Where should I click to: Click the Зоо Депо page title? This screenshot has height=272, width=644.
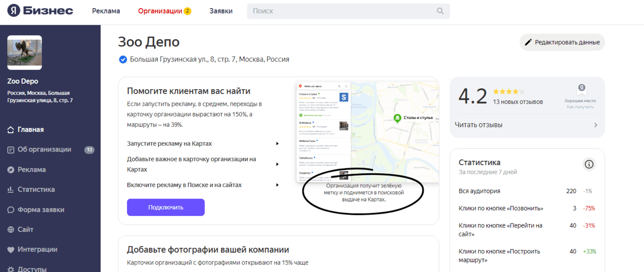149,42
